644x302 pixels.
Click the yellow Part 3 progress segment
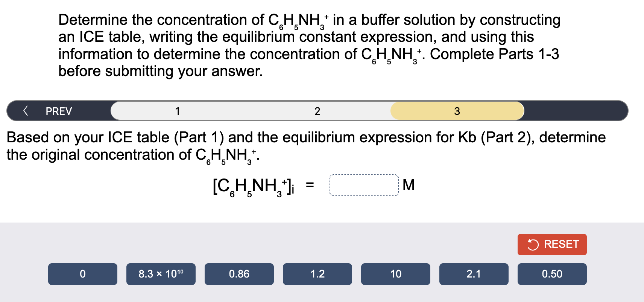[x=456, y=111]
